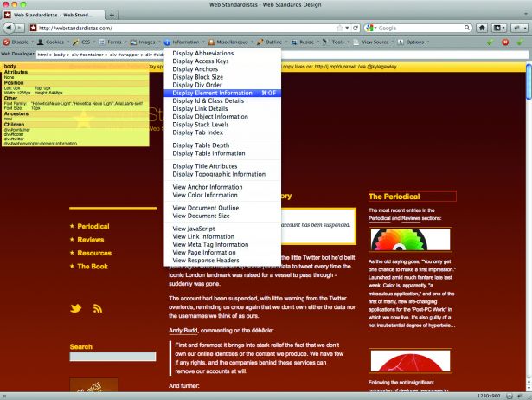Select Display Anchors

222,69
